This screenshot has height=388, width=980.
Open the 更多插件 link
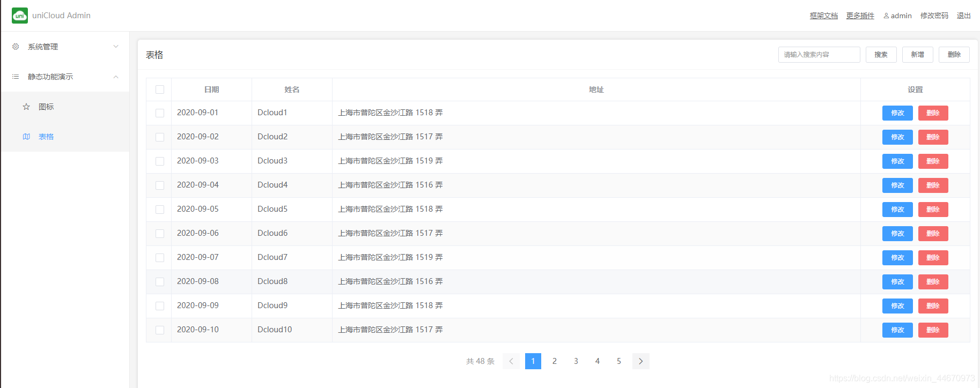[860, 16]
